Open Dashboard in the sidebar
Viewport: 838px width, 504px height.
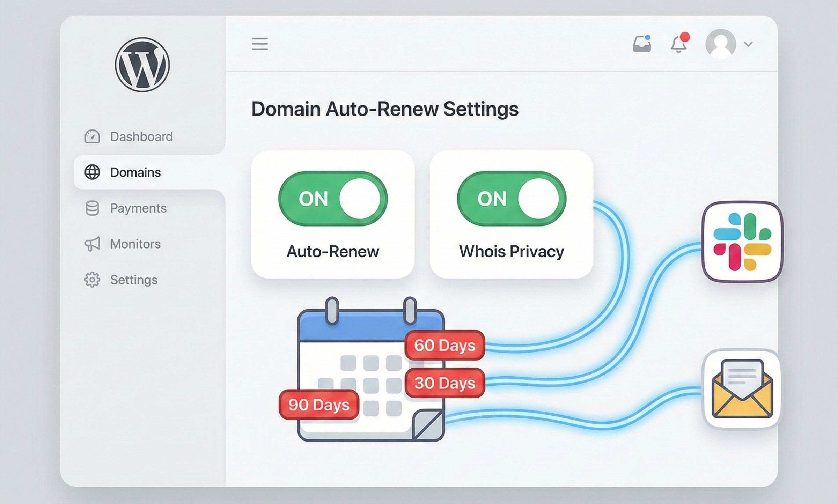(x=141, y=136)
